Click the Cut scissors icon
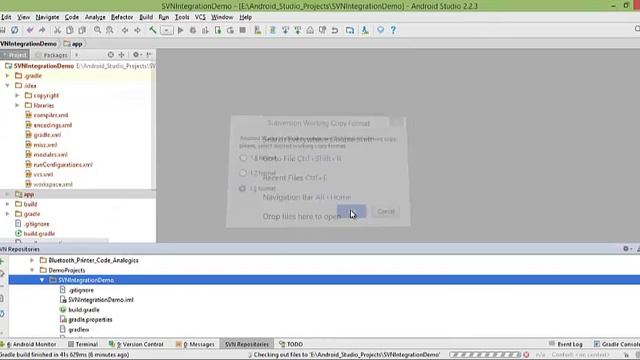The height and width of the screenshot is (360, 640). (x=58, y=30)
